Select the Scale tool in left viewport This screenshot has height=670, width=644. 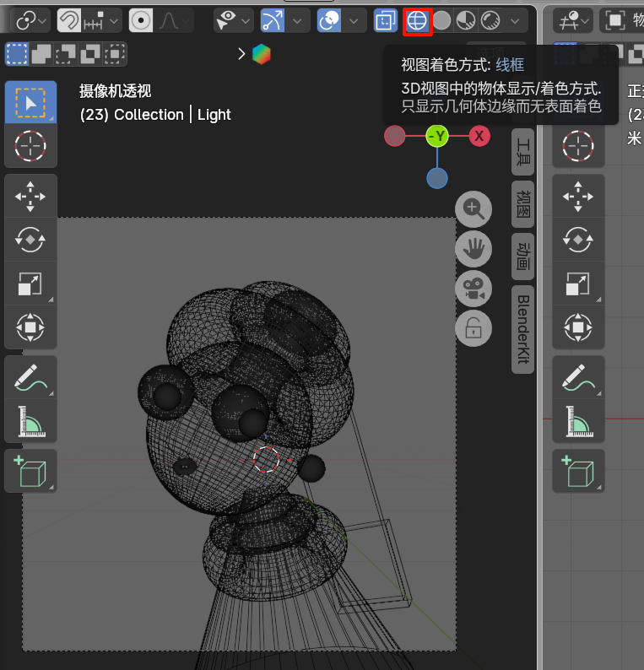pos(30,284)
